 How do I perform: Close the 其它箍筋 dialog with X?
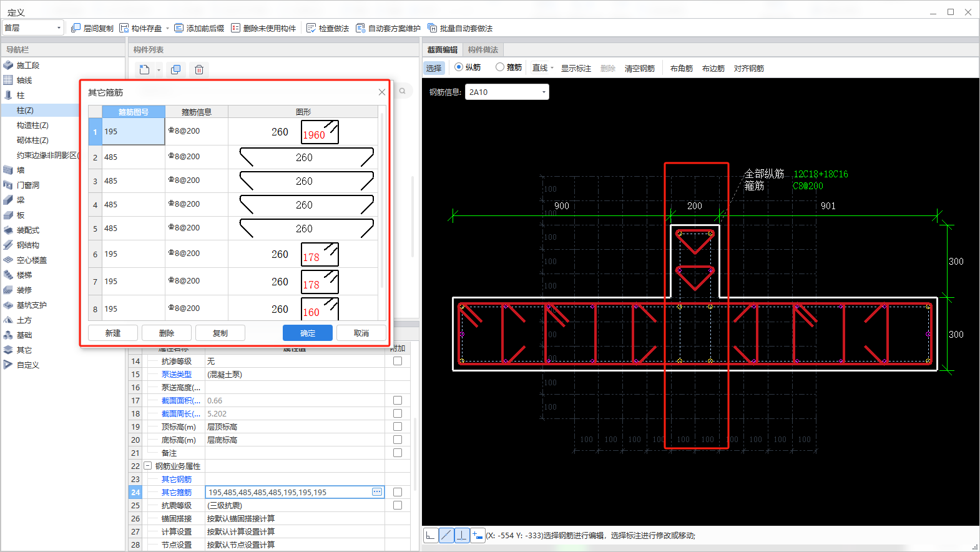[x=382, y=92]
